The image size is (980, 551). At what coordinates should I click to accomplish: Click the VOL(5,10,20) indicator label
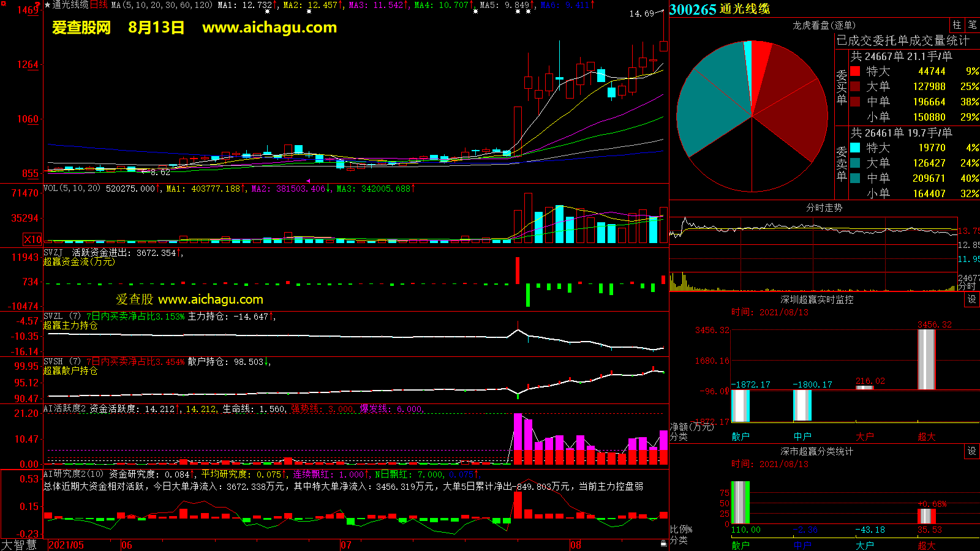click(72, 189)
